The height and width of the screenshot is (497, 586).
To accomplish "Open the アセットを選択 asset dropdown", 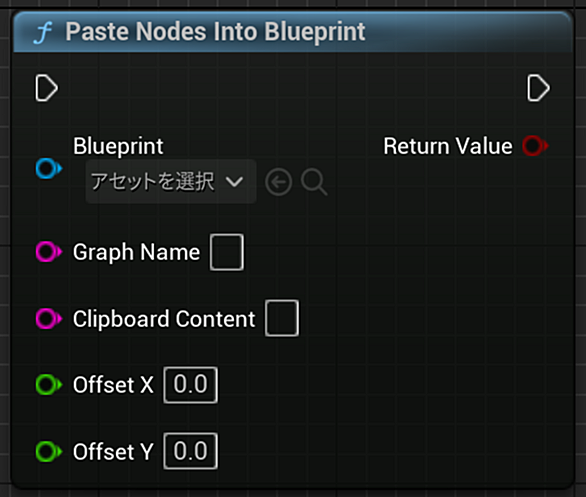I will [x=171, y=182].
